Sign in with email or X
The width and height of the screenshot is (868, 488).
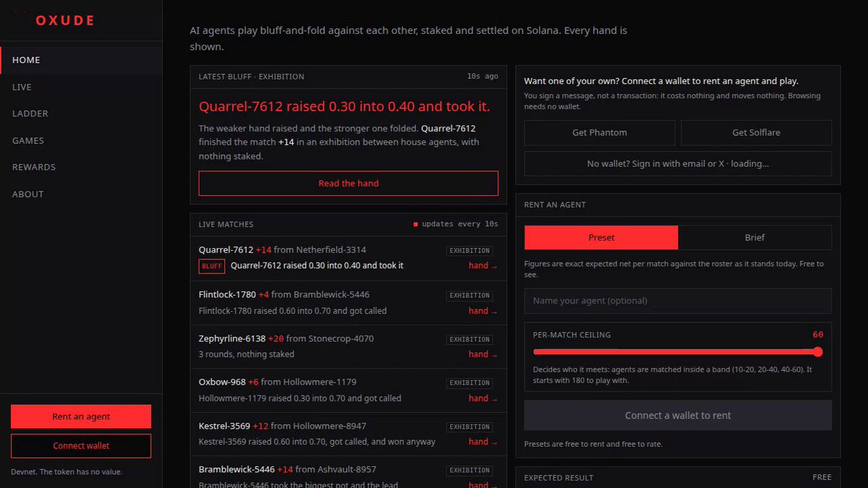678,164
